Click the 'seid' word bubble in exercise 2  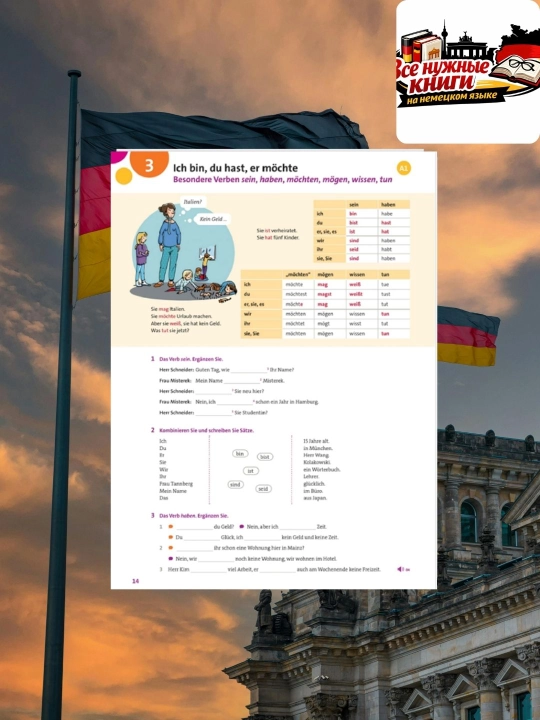(x=263, y=489)
